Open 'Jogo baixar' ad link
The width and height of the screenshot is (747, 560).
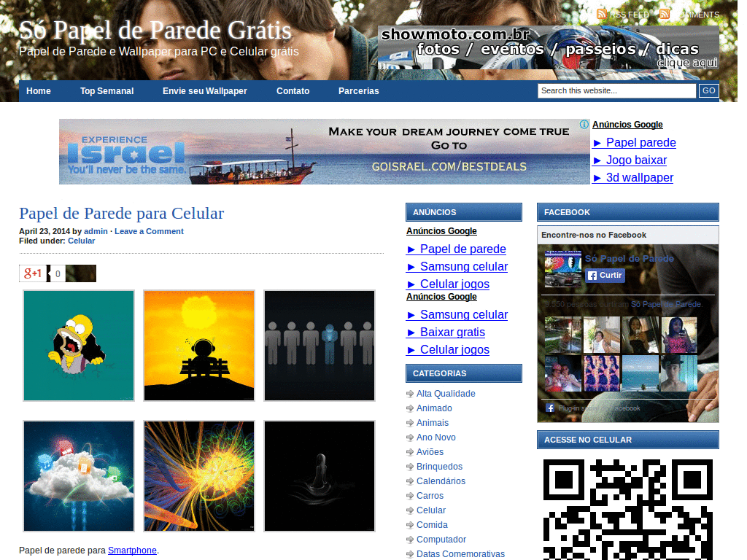(630, 160)
